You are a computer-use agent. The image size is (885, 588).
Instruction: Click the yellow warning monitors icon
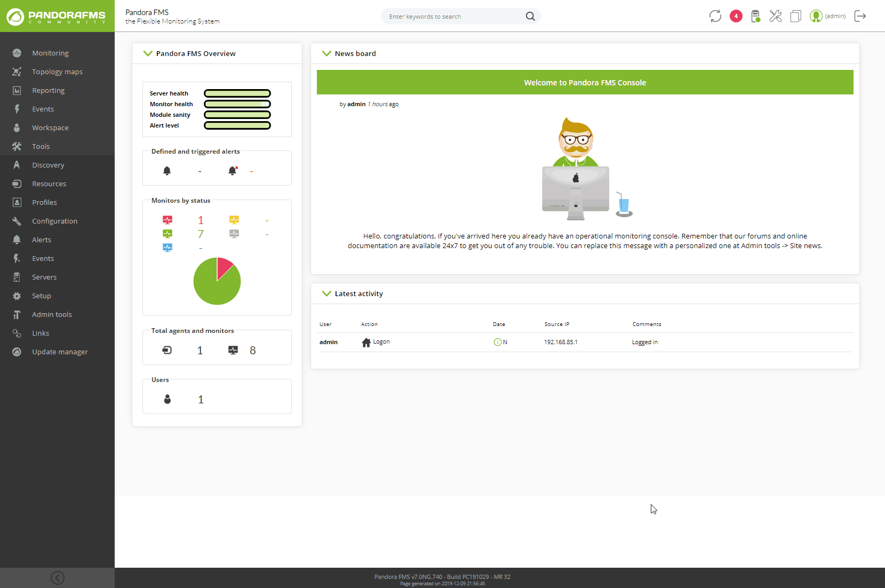coord(234,220)
